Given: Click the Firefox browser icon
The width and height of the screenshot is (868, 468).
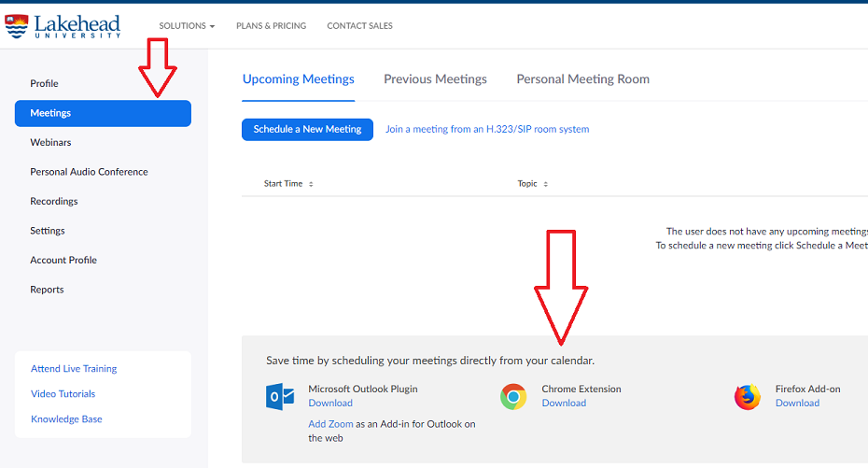Looking at the screenshot, I should tap(747, 397).
